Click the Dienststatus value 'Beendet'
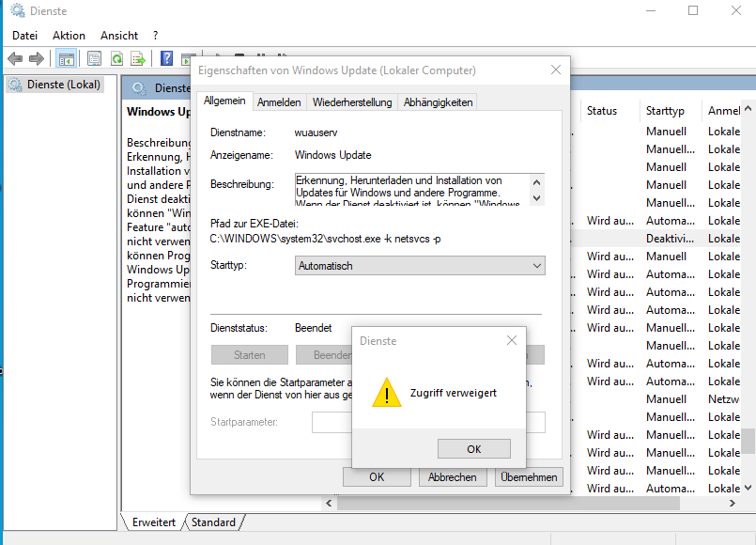The image size is (756, 545). [x=314, y=328]
